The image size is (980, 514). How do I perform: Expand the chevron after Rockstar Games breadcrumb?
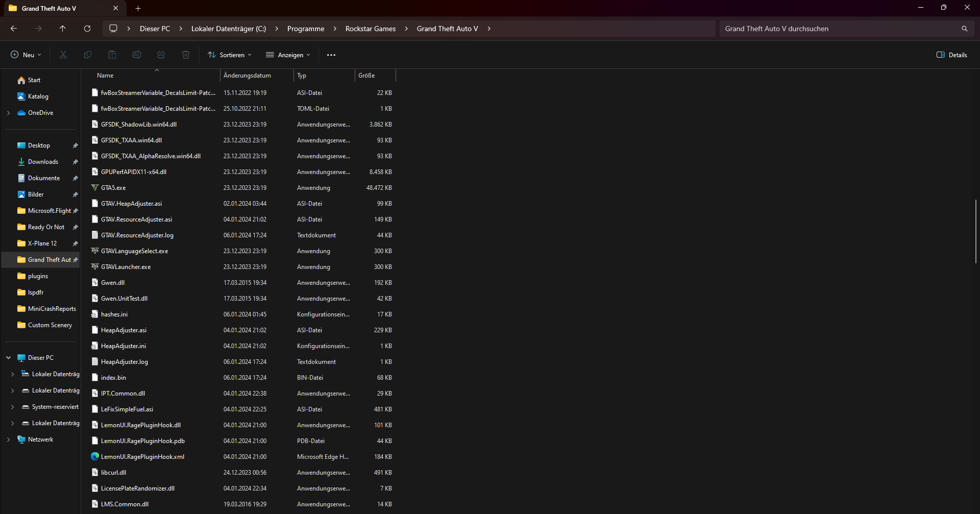pos(406,29)
